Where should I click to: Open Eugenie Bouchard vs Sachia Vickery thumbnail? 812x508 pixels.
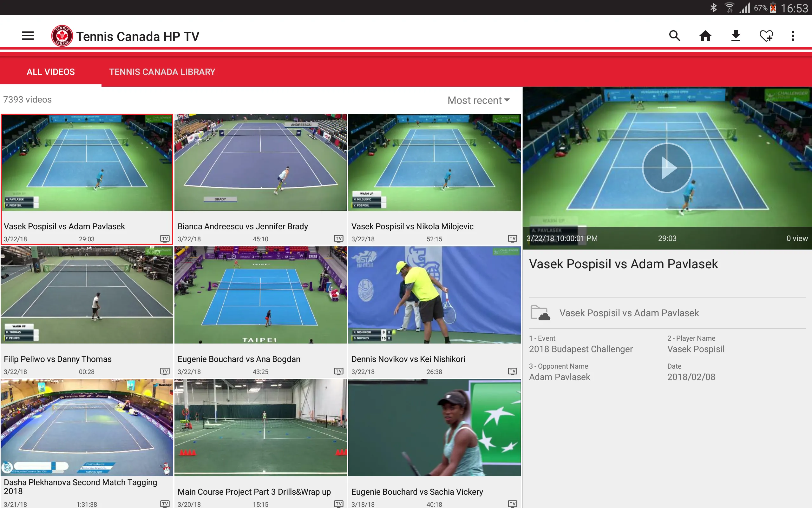(x=434, y=427)
